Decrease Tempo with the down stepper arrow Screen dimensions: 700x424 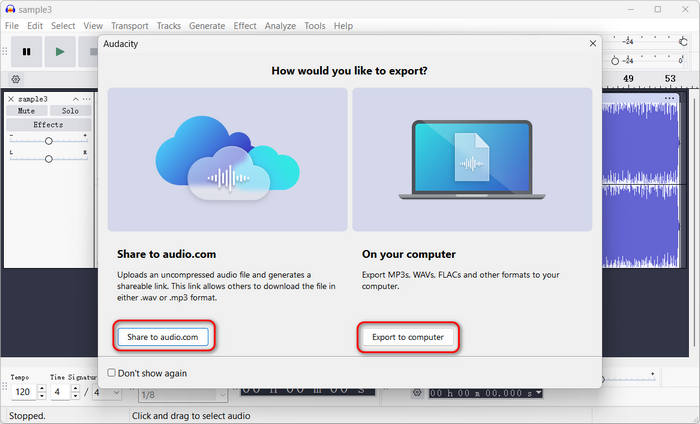pos(42,395)
